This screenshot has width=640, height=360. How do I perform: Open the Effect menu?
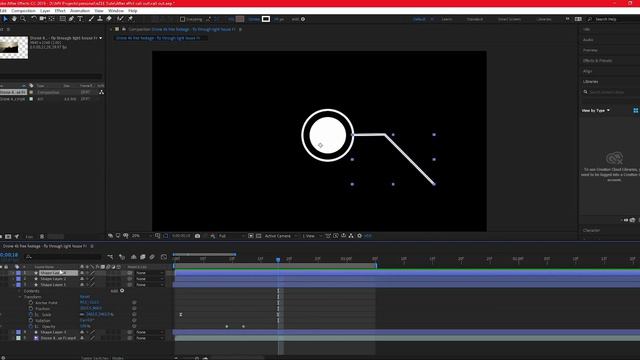(60, 11)
